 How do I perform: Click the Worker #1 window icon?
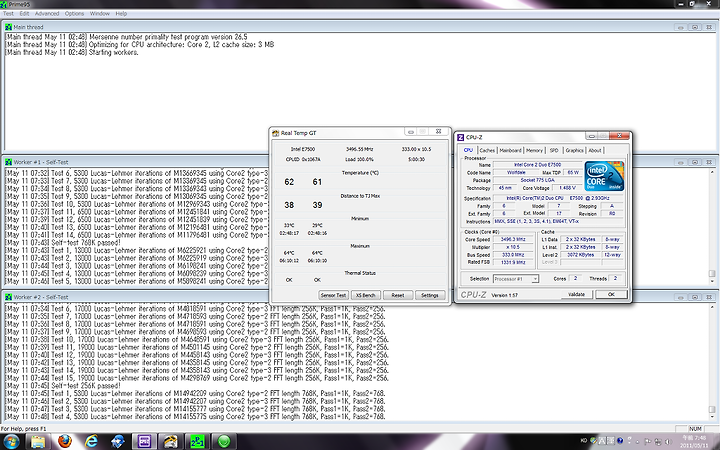[8, 162]
